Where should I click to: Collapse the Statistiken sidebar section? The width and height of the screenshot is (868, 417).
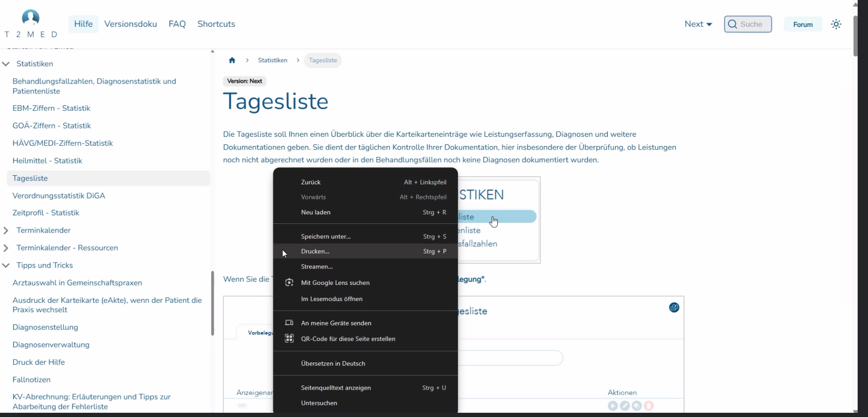6,64
